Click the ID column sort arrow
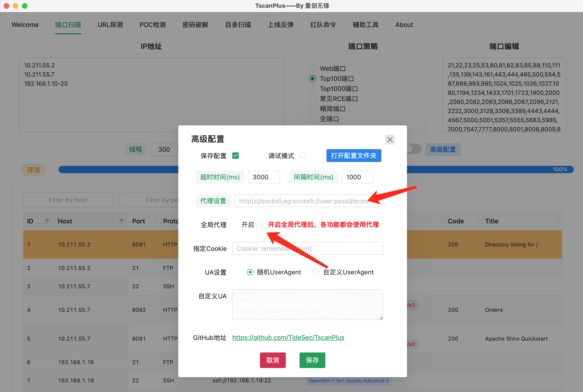This screenshot has height=392, width=583. 47,221
